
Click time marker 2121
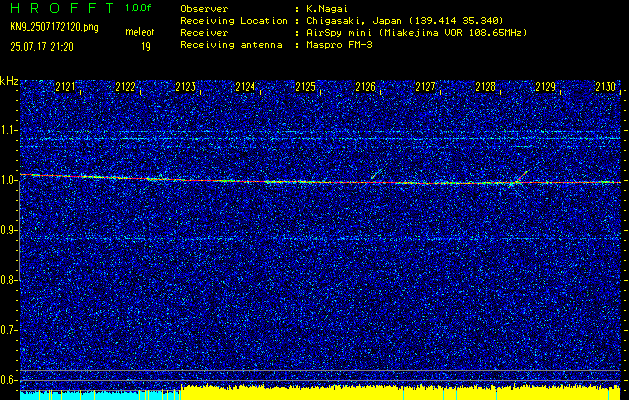point(65,87)
